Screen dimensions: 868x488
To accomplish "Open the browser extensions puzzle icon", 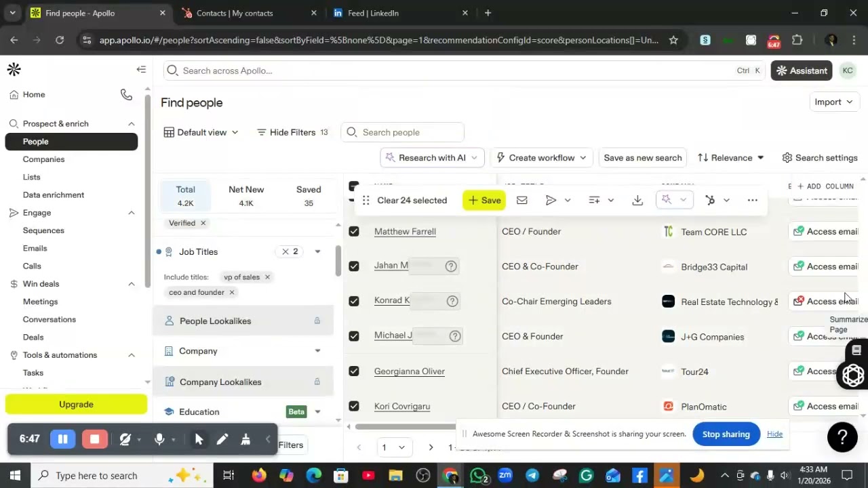I will pos(797,40).
